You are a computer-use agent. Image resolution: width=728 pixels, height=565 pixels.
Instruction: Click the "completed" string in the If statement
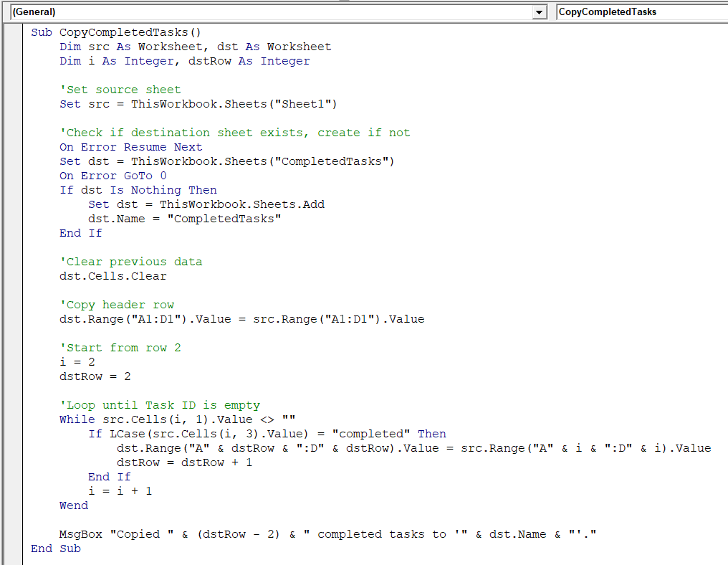pyautogui.click(x=370, y=434)
